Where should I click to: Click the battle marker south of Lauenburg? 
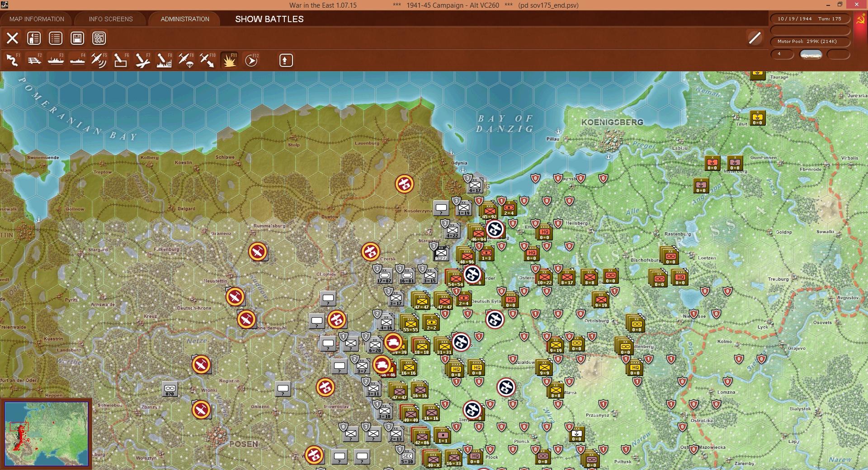404,184
